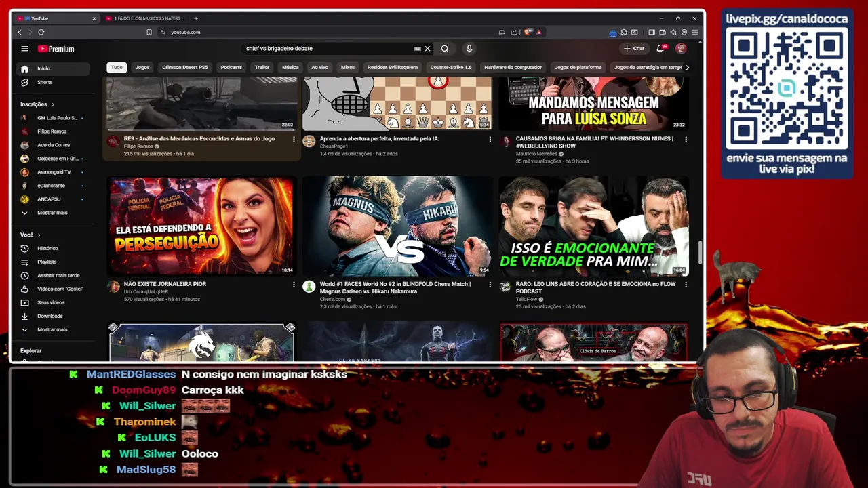Clear search text with the X icon
This screenshot has height=488, width=868.
(x=427, y=49)
